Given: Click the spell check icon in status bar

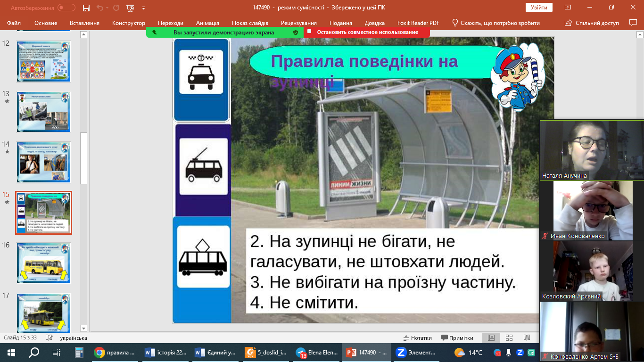Looking at the screenshot, I should pyautogui.click(x=49, y=338).
